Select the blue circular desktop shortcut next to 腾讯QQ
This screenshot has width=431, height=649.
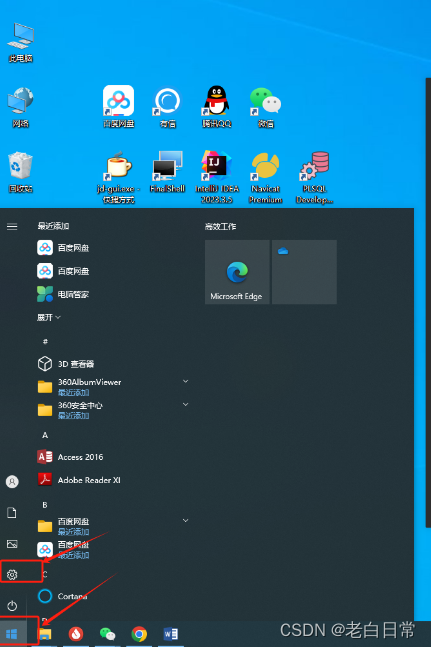pos(168,106)
